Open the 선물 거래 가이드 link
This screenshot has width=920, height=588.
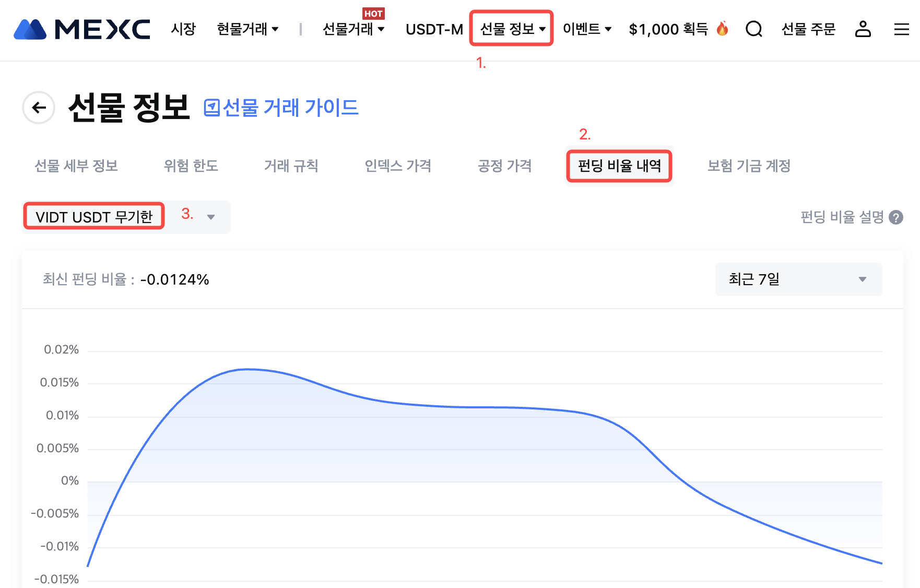pyautogui.click(x=290, y=108)
